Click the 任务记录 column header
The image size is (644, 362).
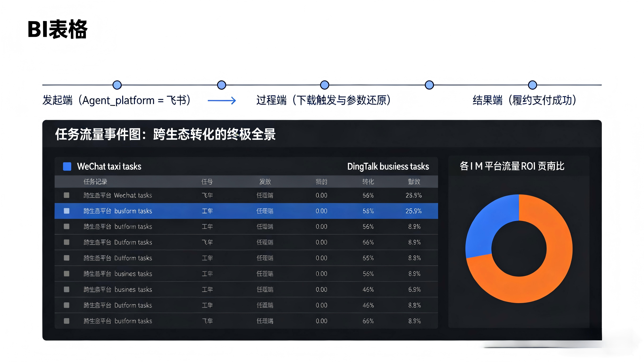pos(95,182)
